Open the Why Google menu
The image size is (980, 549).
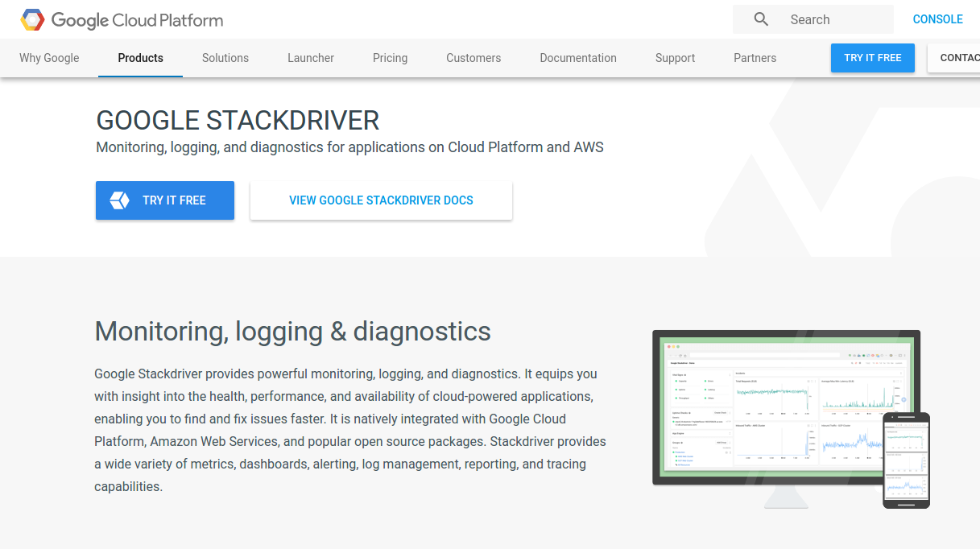(x=49, y=58)
